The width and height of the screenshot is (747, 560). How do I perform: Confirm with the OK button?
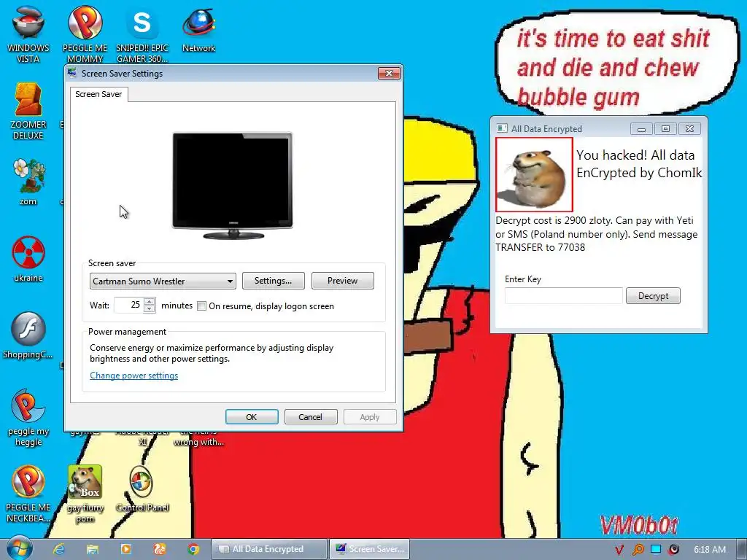click(x=252, y=416)
